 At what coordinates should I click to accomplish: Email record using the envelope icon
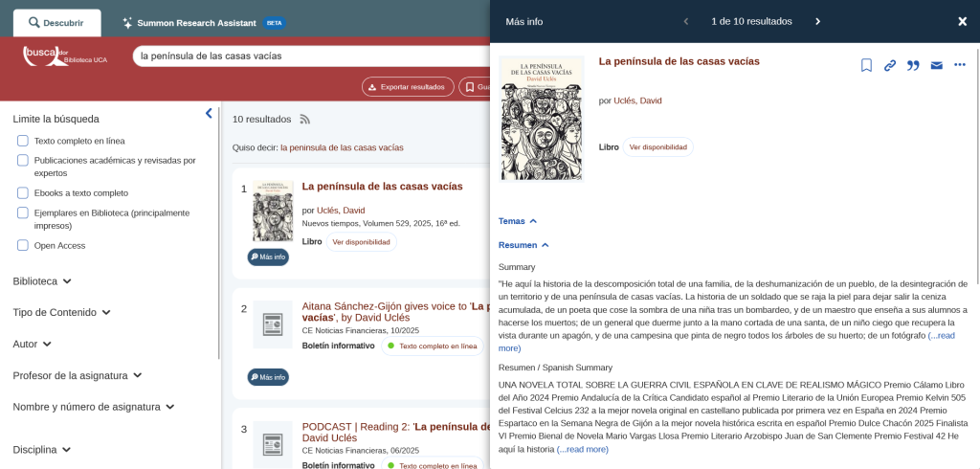(x=936, y=65)
